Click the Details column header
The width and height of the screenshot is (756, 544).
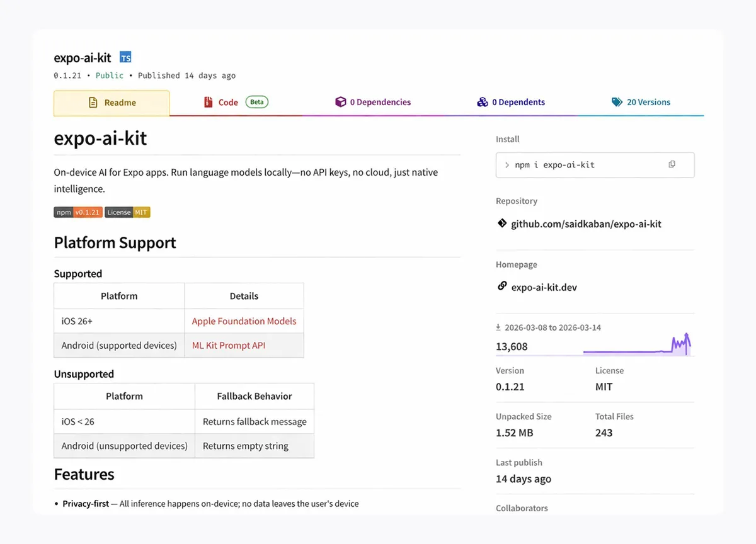coord(244,296)
